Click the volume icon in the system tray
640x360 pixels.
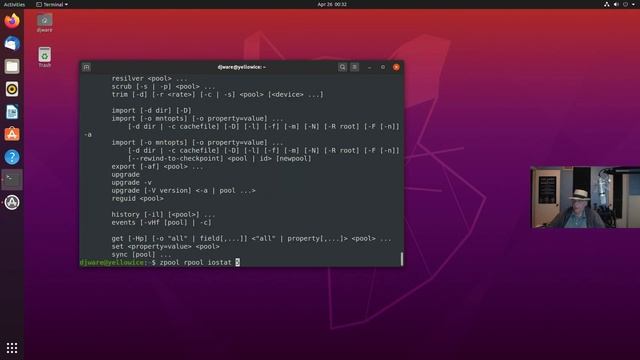click(x=616, y=4)
